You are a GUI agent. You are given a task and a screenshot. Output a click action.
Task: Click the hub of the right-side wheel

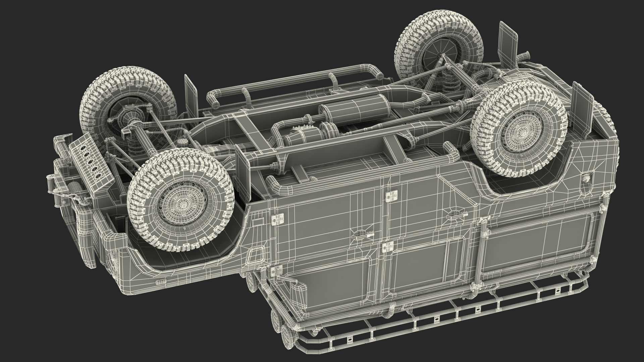(522, 133)
